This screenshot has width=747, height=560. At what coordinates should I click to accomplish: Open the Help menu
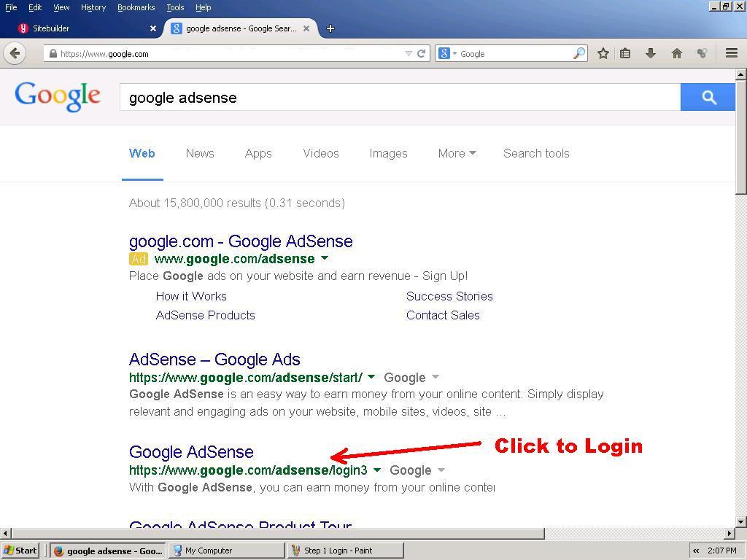pos(204,7)
